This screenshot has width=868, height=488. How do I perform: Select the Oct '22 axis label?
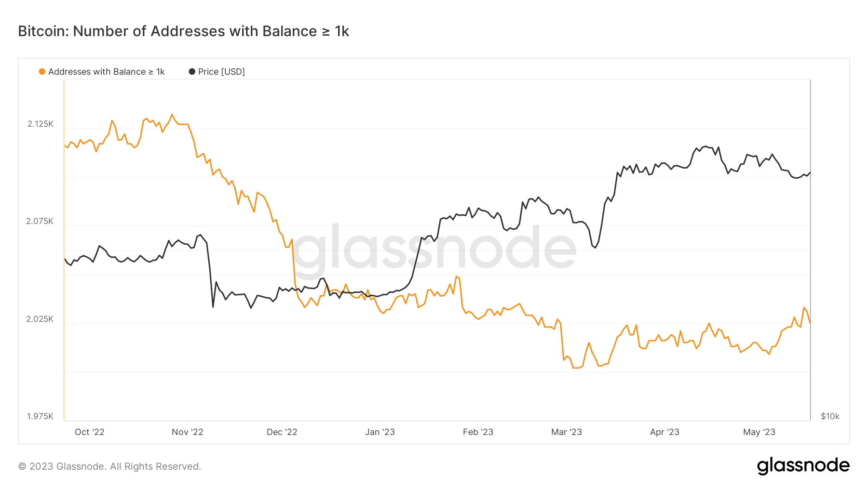click(x=90, y=432)
